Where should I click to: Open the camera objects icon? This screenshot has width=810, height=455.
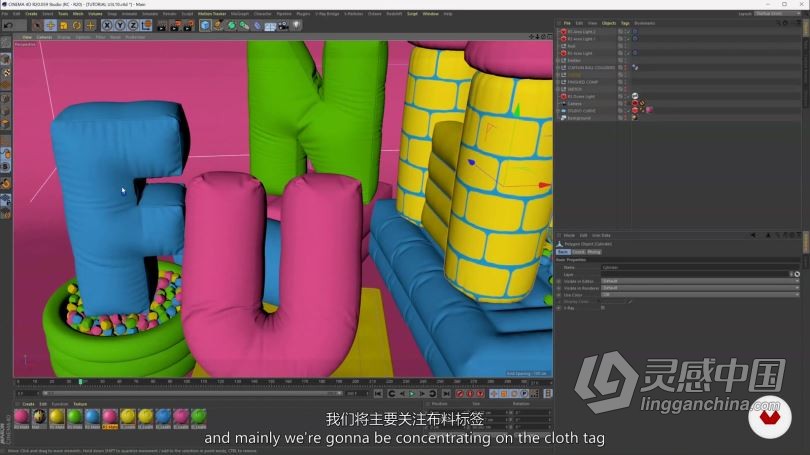(x=283, y=25)
